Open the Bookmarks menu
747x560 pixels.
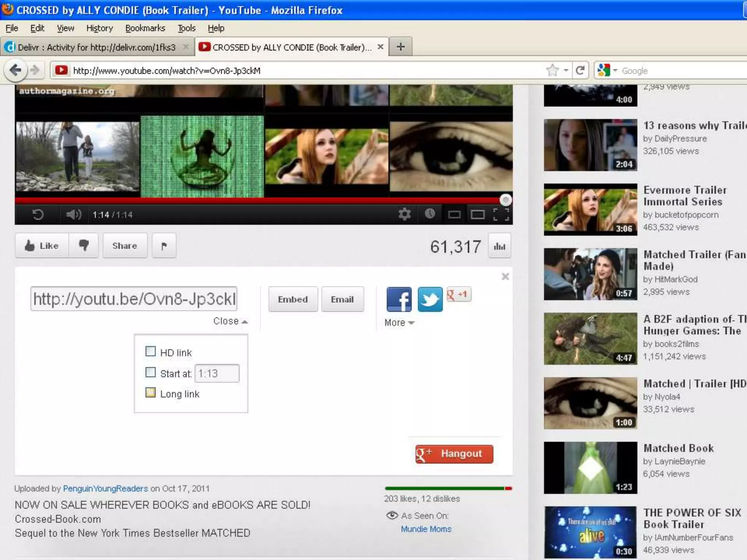pyautogui.click(x=145, y=28)
